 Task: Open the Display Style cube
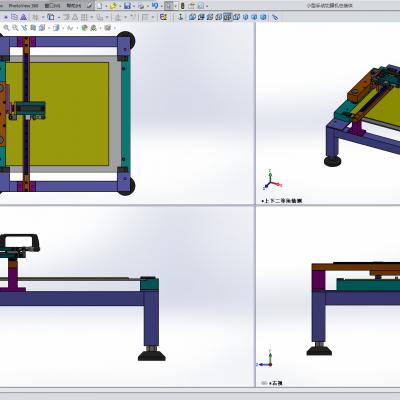coord(56,28)
